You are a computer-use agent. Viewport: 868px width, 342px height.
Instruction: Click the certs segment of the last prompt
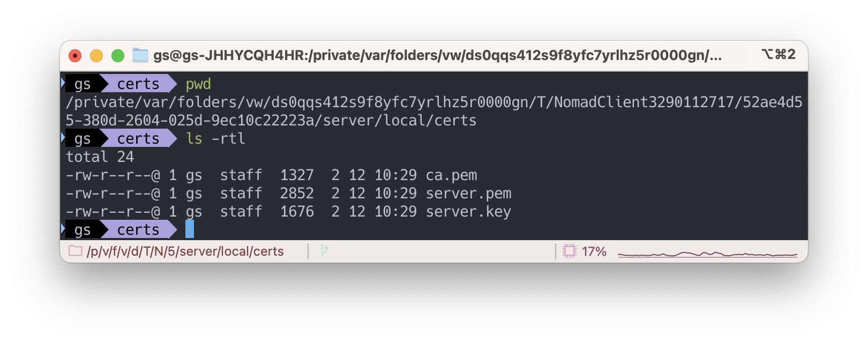[x=138, y=230]
